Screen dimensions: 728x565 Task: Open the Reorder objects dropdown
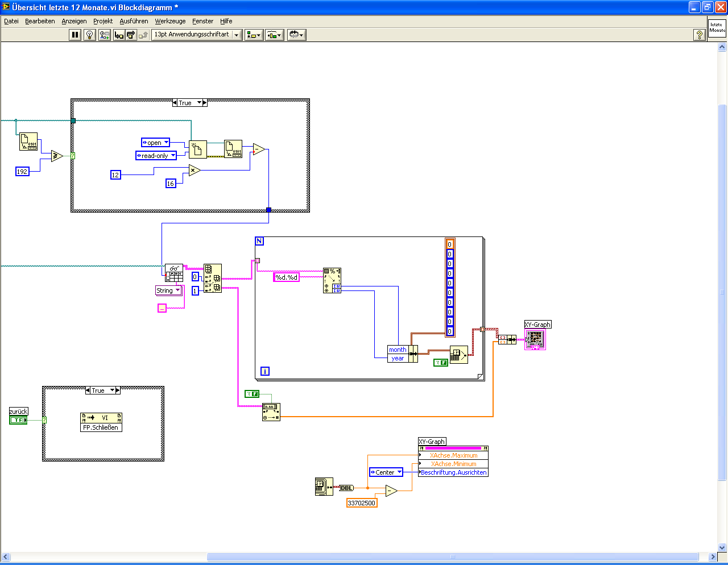(296, 35)
